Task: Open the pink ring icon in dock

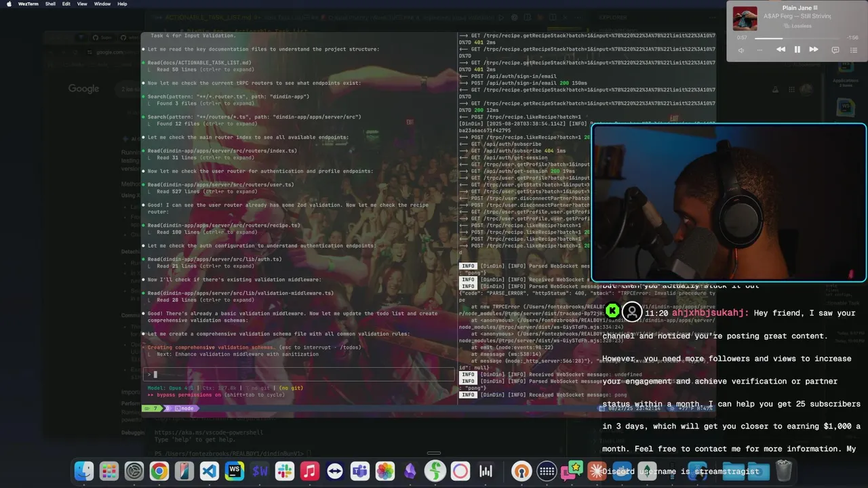Action: pos(460,470)
